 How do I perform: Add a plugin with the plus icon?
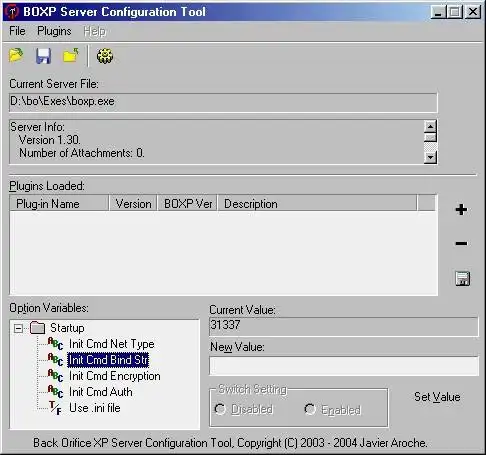tap(461, 210)
